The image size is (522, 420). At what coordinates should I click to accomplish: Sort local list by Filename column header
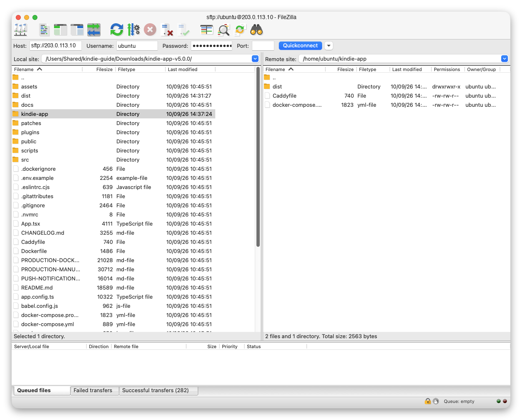(47, 69)
